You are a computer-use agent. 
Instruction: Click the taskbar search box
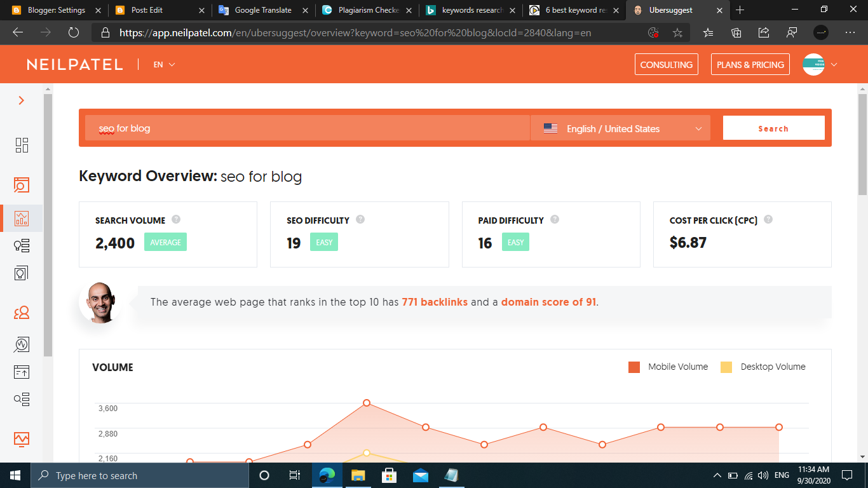point(140,475)
